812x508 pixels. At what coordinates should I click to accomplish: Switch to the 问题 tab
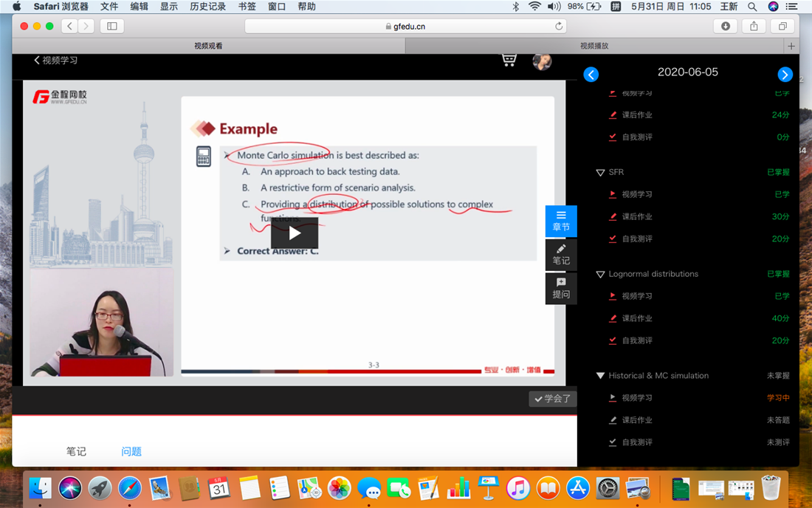click(x=131, y=451)
